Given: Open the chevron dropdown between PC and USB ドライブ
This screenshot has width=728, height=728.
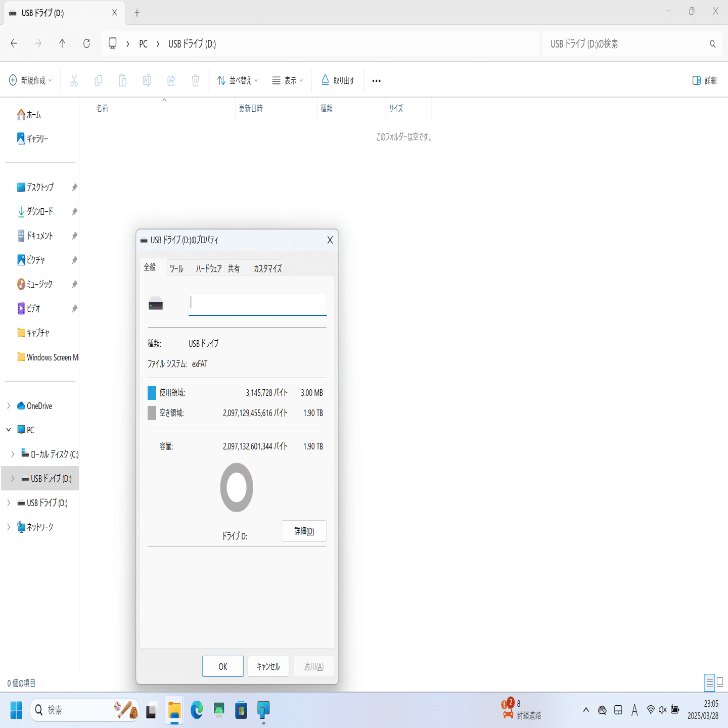Looking at the screenshot, I should [158, 44].
